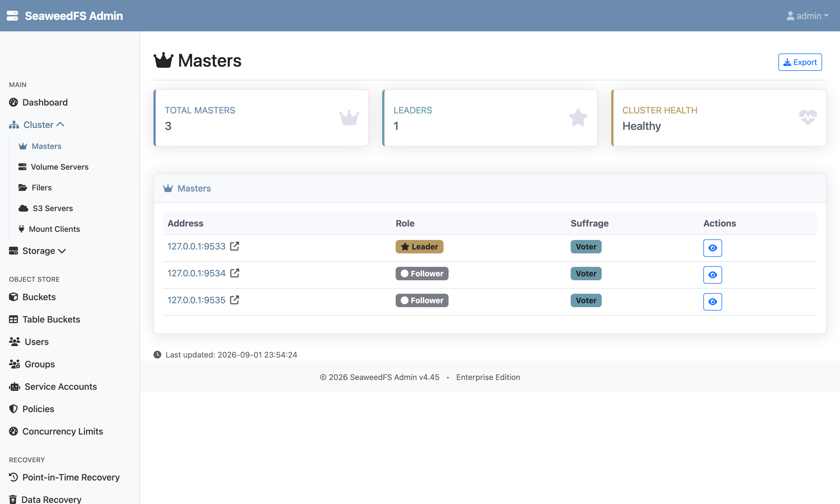Expand the Storage menu section
This screenshot has height=504, width=840.
37,251
